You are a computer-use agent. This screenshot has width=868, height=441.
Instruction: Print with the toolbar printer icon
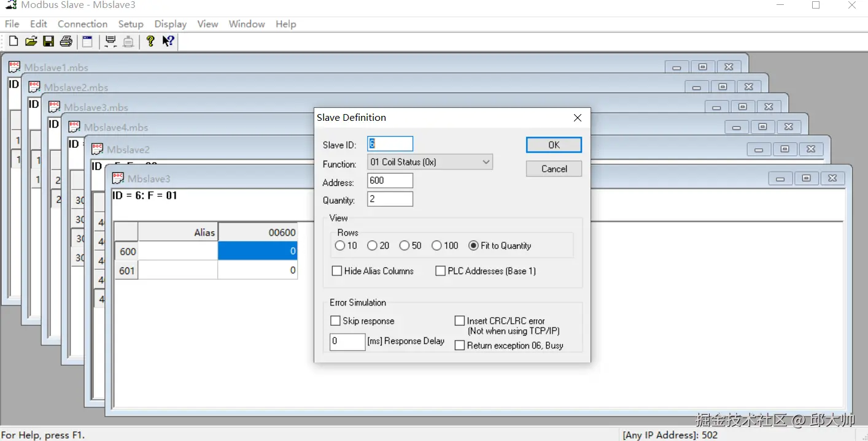point(66,41)
